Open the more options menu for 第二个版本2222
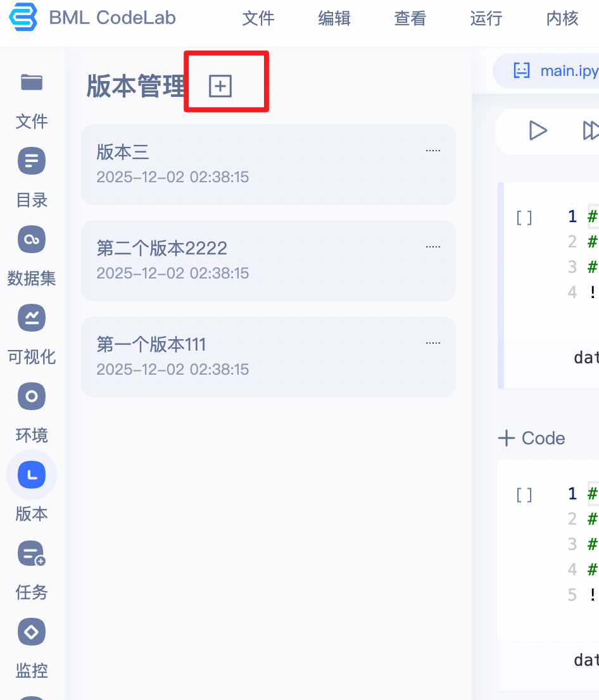The width and height of the screenshot is (599, 700). [432, 246]
